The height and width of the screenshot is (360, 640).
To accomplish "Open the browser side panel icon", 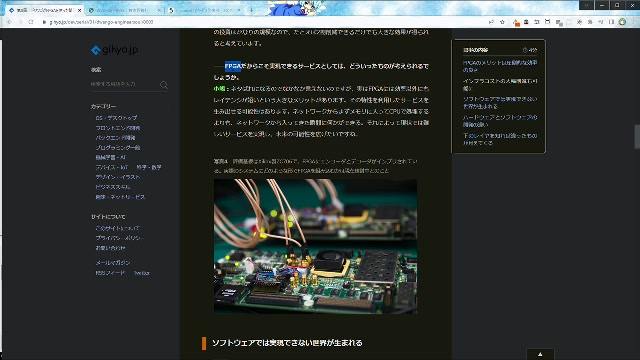I will (611, 22).
